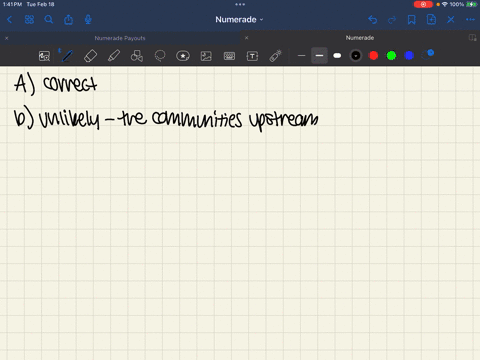This screenshot has height=360, width=480.
Task: Undo the last stroke
Action: [373, 20]
